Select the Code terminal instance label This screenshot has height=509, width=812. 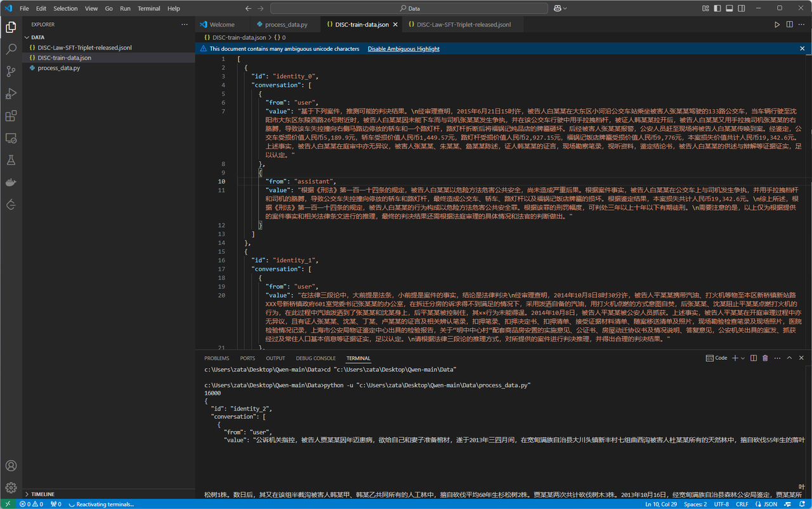(717, 358)
